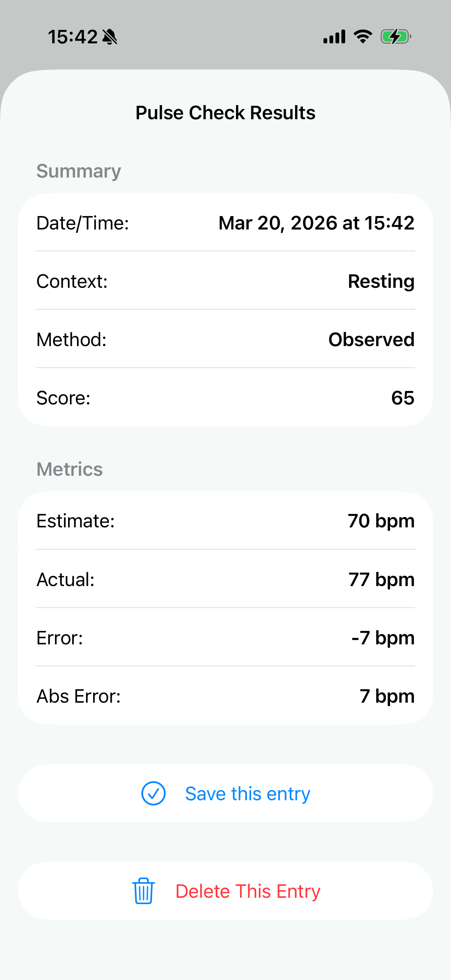Select the Date/Time row
451x980 pixels.
225,223
